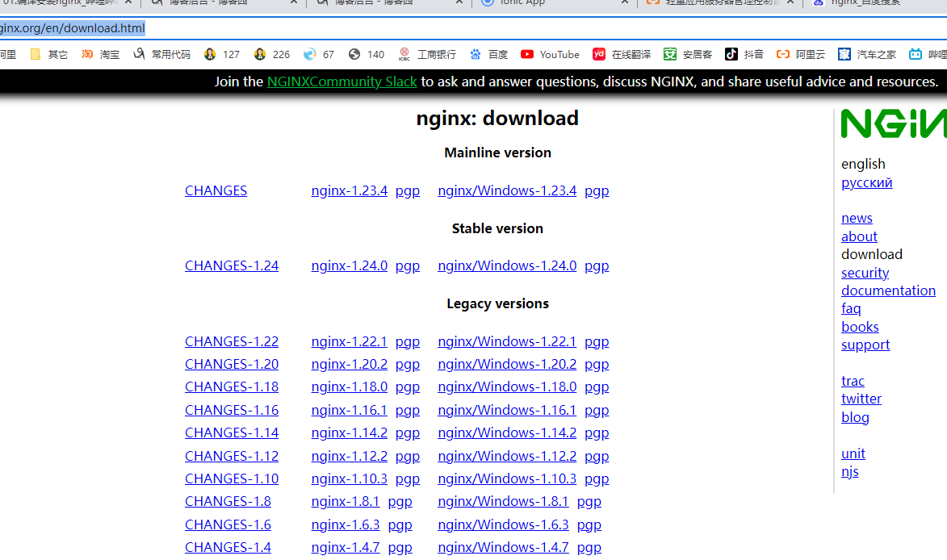Open CHANGES-1.24 link
947x560 pixels.
pos(232,266)
